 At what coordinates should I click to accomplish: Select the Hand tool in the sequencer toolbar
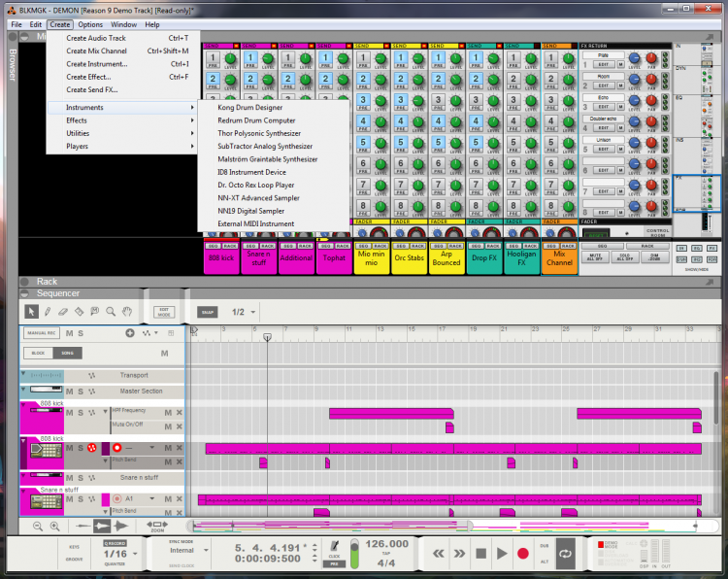tap(127, 311)
